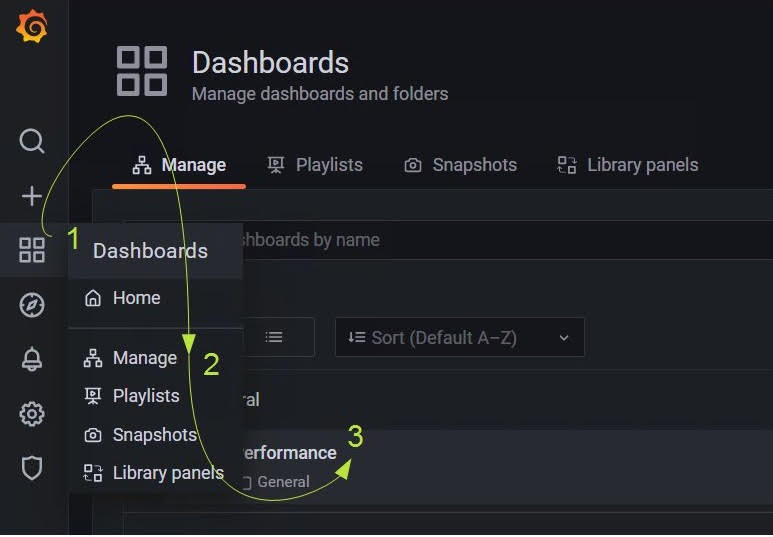Viewport: 773px width, 537px height.
Task: Switch to the Manage tab
Action: 179,165
